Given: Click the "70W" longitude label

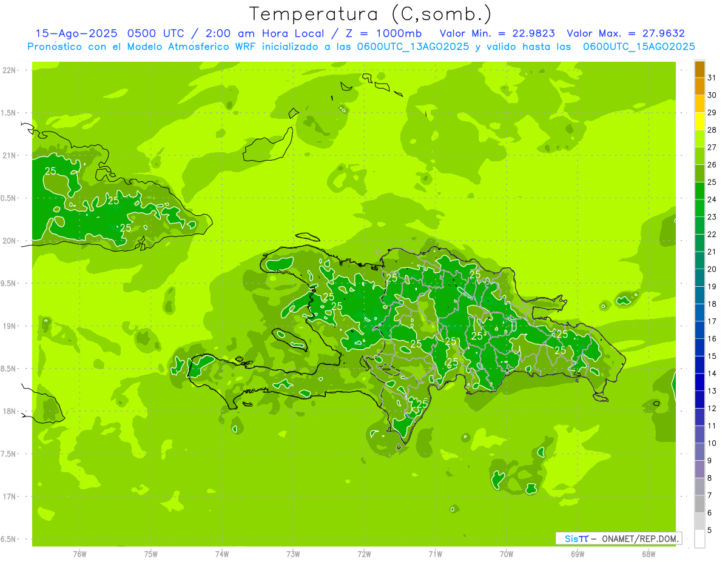Looking at the screenshot, I should point(507,555).
